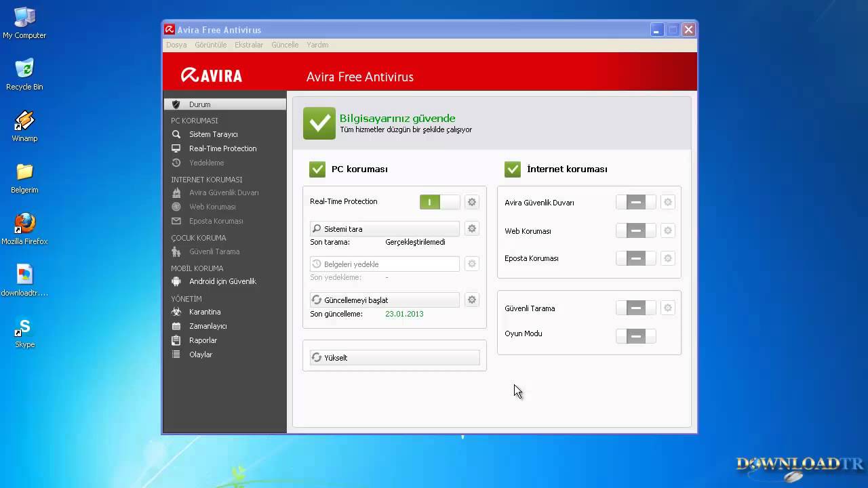868x488 pixels.
Task: Open the Ekstralar menu
Action: coord(249,45)
